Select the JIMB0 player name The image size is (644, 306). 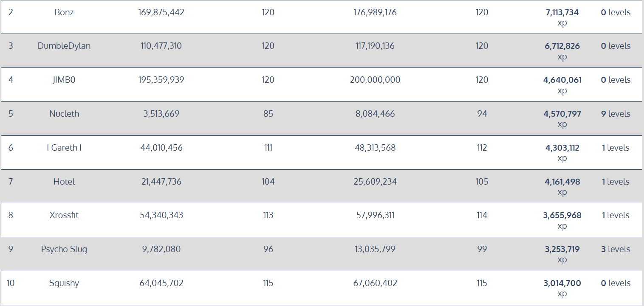click(64, 80)
